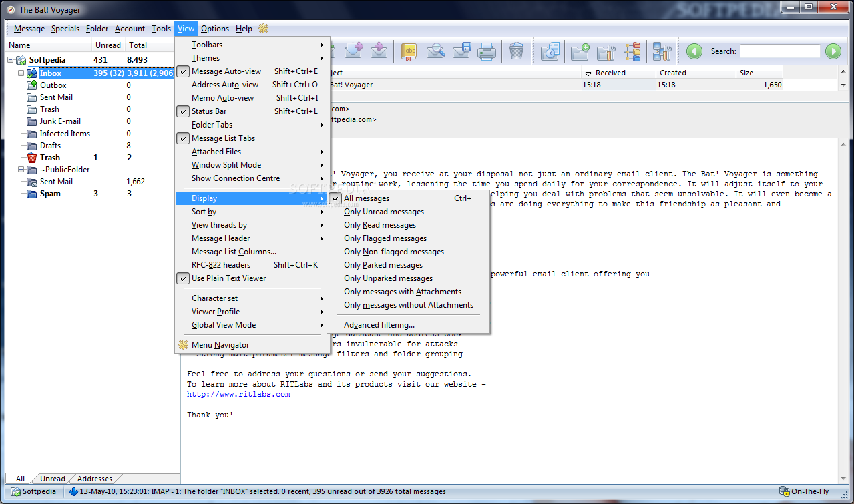
Task: Select the checked All messages filter
Action: click(x=409, y=198)
